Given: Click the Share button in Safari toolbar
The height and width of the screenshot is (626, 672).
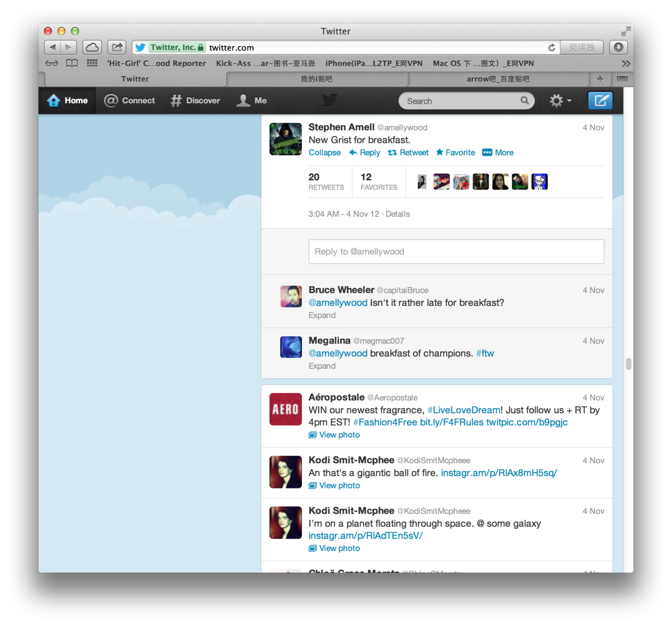Looking at the screenshot, I should point(117,47).
